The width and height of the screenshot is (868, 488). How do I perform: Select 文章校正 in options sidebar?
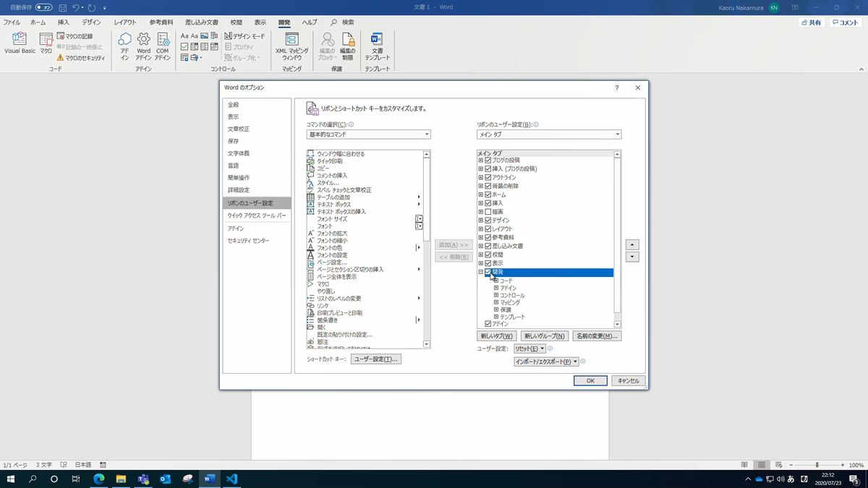point(257,129)
